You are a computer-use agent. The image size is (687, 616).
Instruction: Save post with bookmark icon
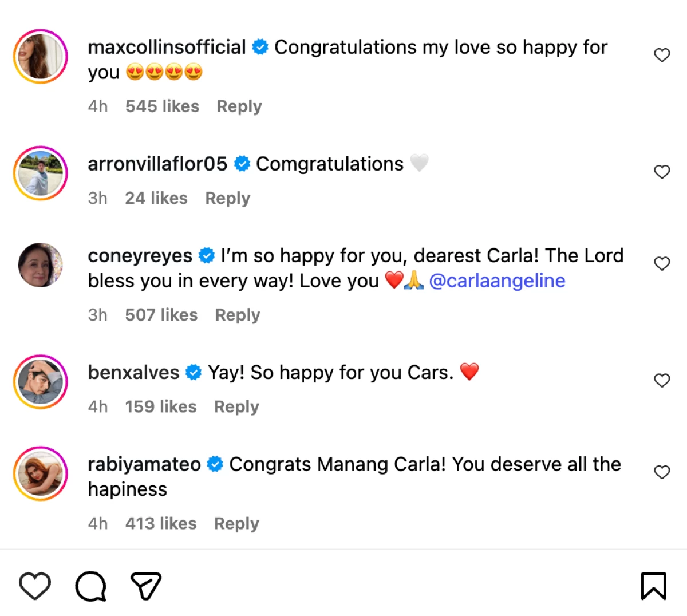653,586
